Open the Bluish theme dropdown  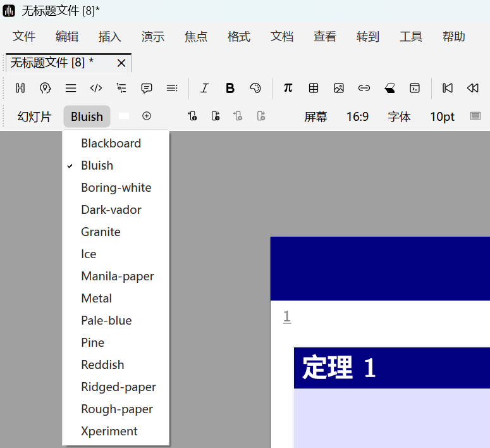[x=87, y=116]
